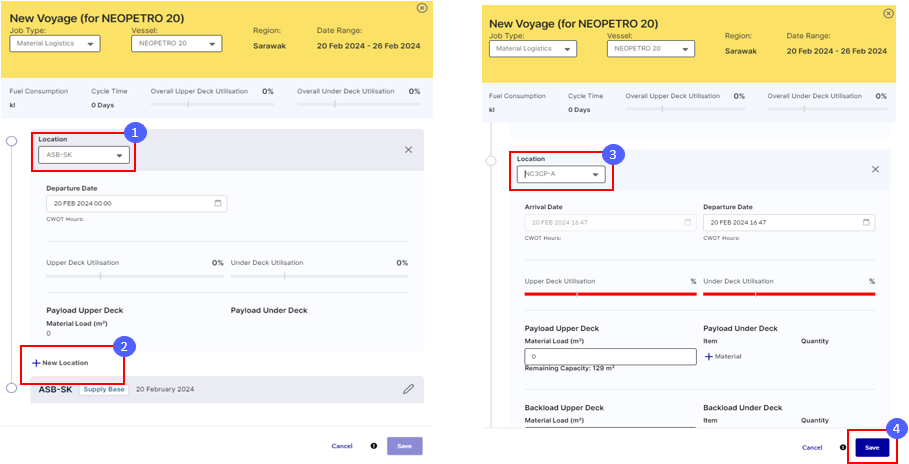Click the left card's Upper Deck Utilisation bar
Screen dimensions: 909x464
(135, 276)
